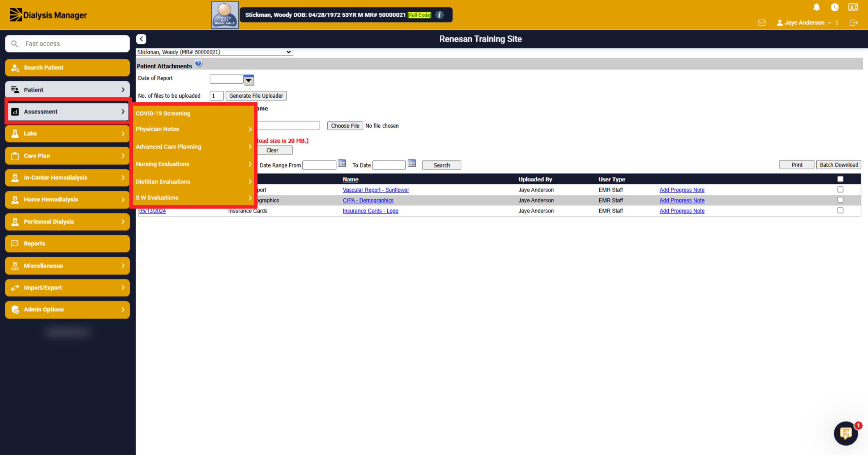
Task: Collapse the sidebar with arrow button
Action: click(x=141, y=39)
